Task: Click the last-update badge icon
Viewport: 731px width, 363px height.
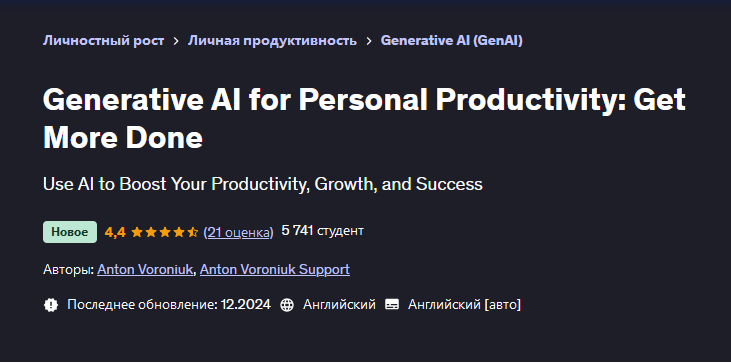Action: pyautogui.click(x=51, y=305)
